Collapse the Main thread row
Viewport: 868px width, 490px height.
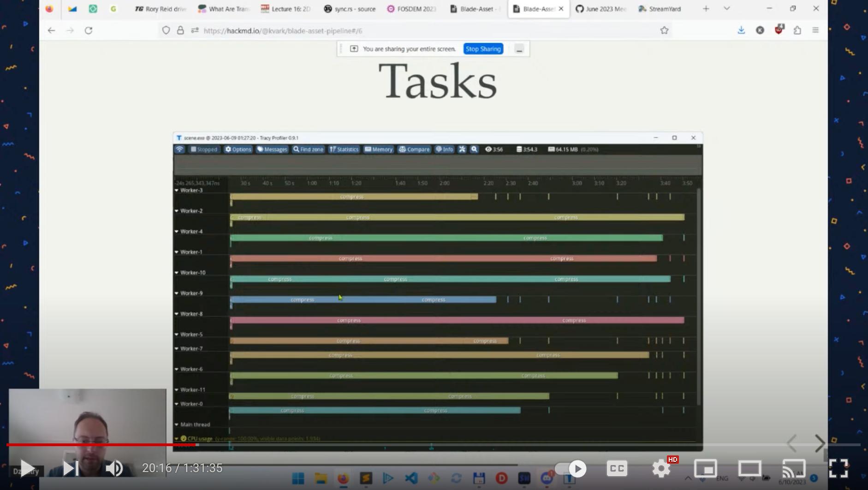pos(177,424)
